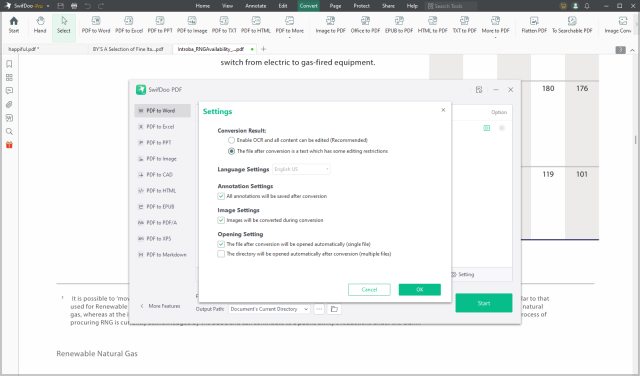Open TXT to PDF converter
The width and height of the screenshot is (640, 376).
[464, 25]
